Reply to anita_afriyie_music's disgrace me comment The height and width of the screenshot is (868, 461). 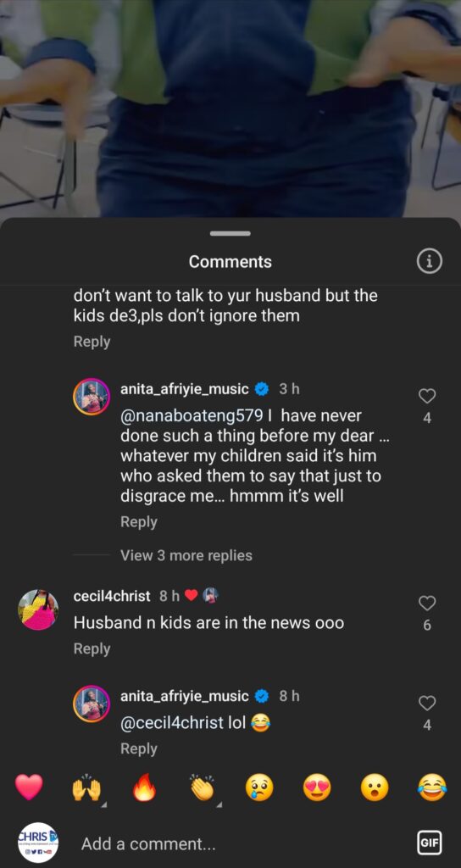click(139, 521)
